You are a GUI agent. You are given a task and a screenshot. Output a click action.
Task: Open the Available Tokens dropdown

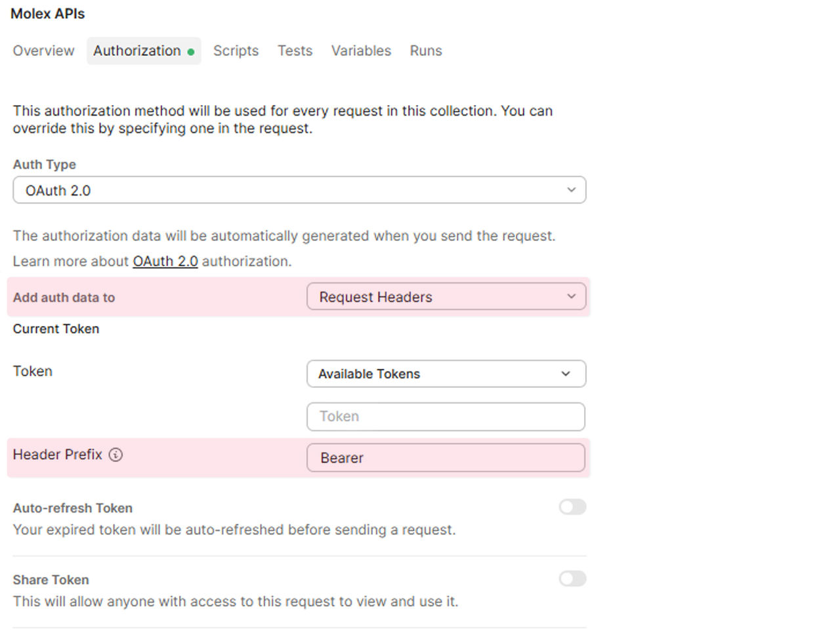coord(446,373)
